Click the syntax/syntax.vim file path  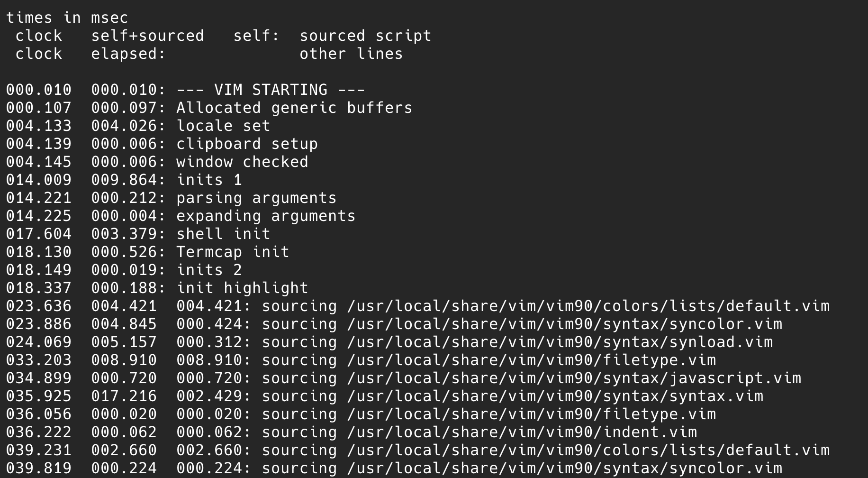tap(555, 396)
